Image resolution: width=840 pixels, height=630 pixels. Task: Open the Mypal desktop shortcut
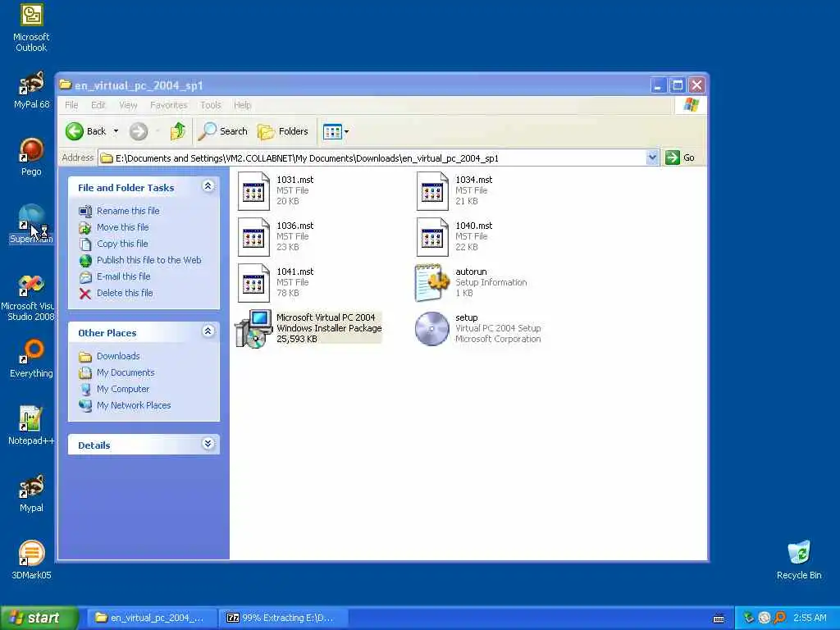pyautogui.click(x=31, y=493)
